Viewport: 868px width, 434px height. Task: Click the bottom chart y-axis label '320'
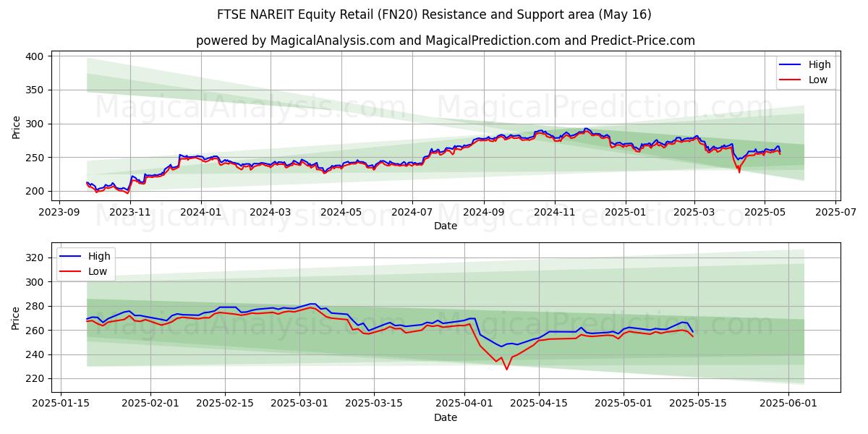click(36, 258)
